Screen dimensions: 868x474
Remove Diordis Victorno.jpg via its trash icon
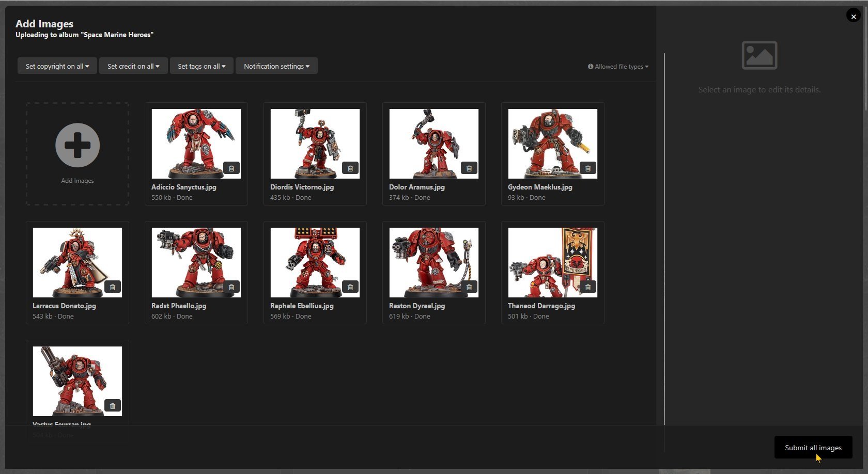[350, 168]
